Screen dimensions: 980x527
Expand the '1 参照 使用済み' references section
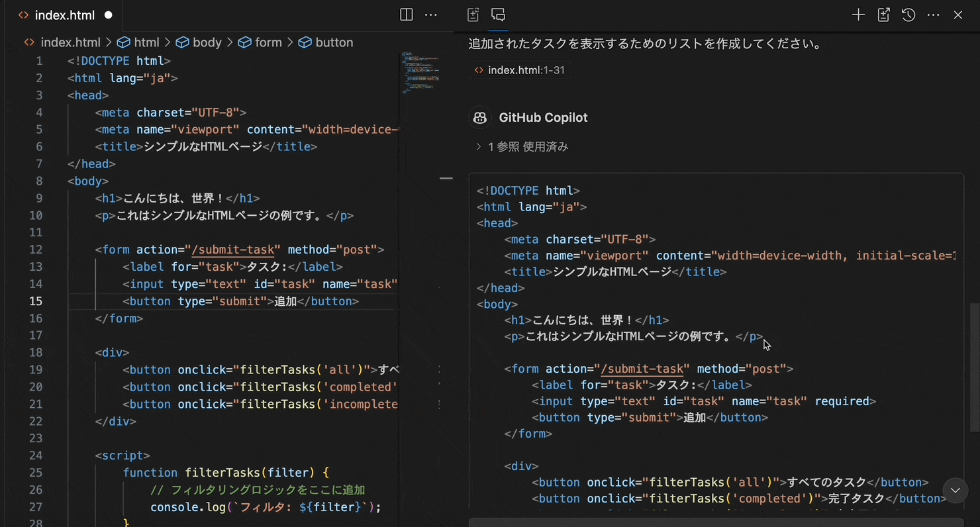point(522,147)
